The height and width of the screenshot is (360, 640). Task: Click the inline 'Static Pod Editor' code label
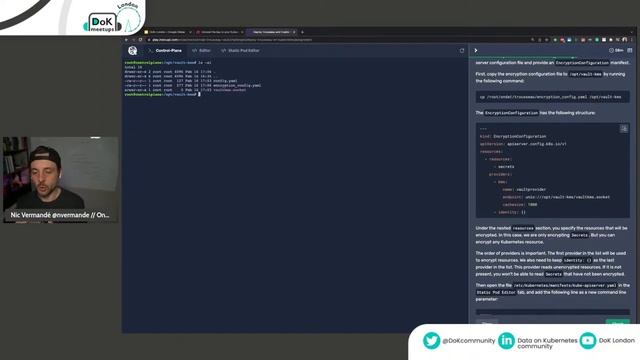pyautogui.click(x=496, y=293)
